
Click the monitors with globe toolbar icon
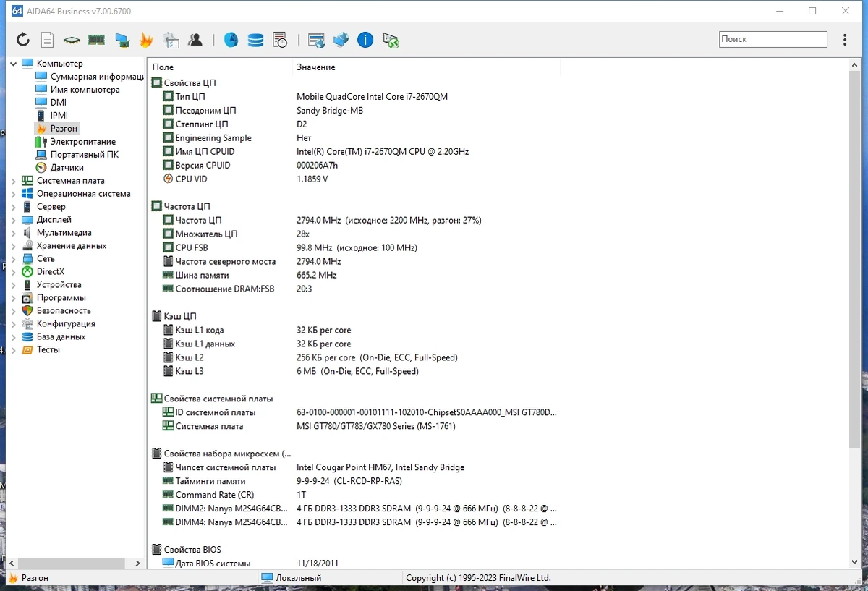(341, 40)
